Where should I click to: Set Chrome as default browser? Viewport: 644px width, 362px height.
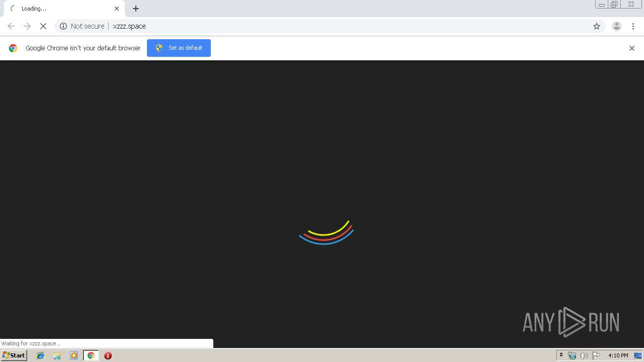coord(179,48)
